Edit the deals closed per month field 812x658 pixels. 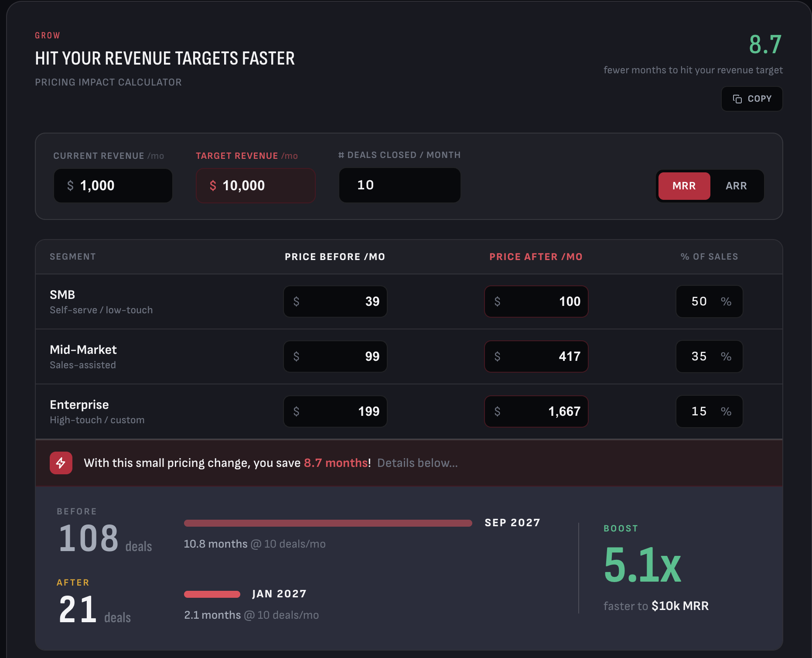pos(400,185)
